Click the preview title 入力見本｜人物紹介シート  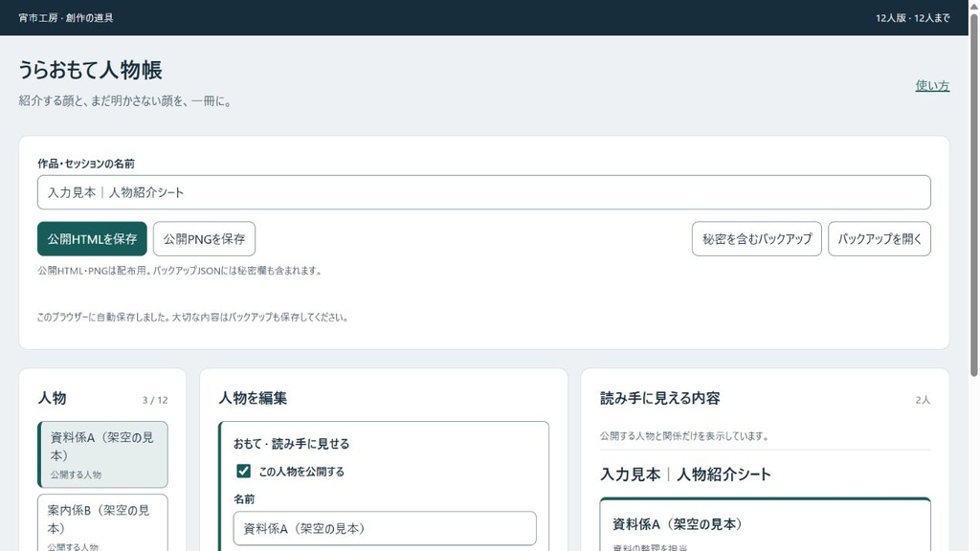pyautogui.click(x=685, y=474)
